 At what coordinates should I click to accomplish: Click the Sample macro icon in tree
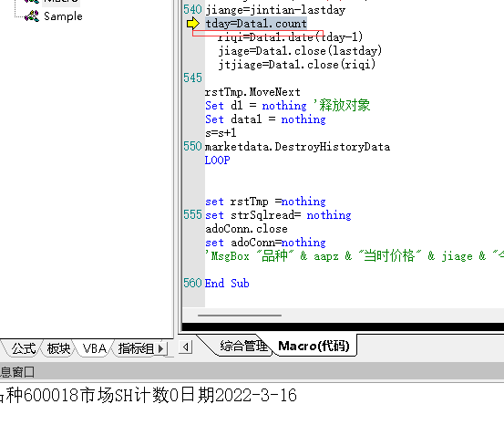point(32,16)
